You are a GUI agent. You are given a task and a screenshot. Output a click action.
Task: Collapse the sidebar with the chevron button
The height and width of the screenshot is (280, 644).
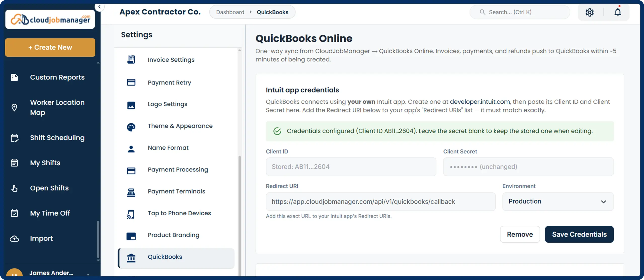(x=100, y=7)
